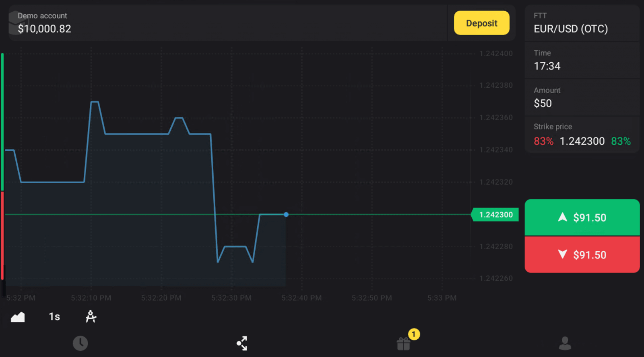Open the area chart type selector
This screenshot has height=357, width=644.
pos(18,317)
